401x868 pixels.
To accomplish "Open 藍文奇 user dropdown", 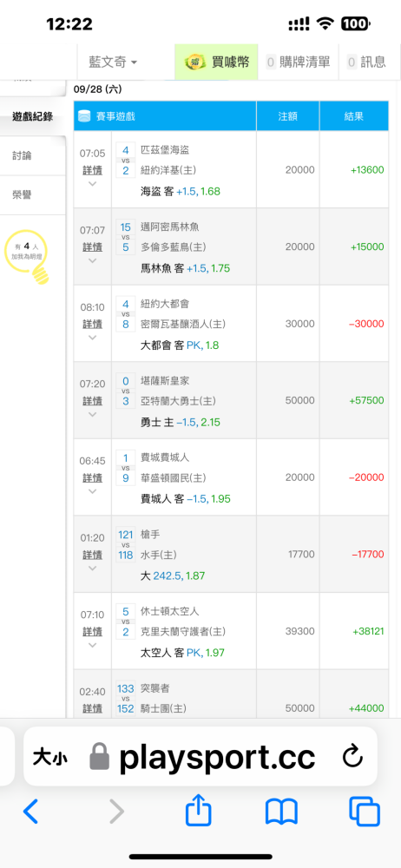I will [113, 62].
